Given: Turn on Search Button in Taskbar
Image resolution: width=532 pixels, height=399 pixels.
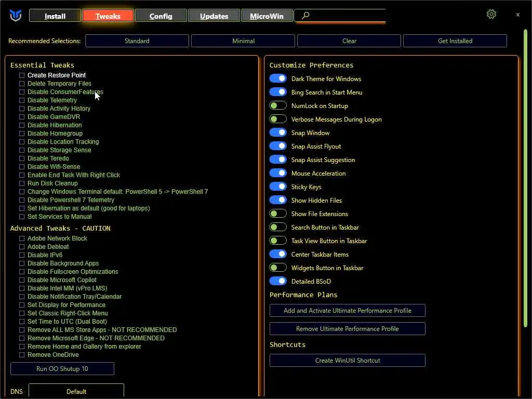Looking at the screenshot, I should [278, 228].
